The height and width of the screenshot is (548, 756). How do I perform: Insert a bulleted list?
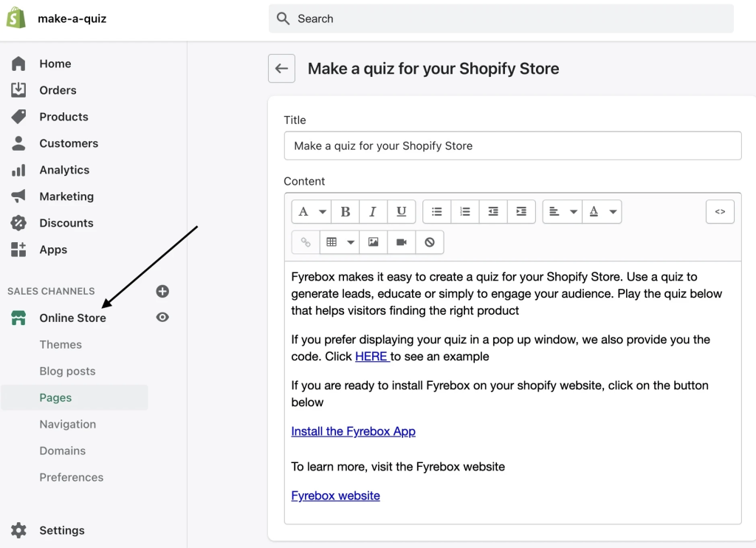click(437, 212)
